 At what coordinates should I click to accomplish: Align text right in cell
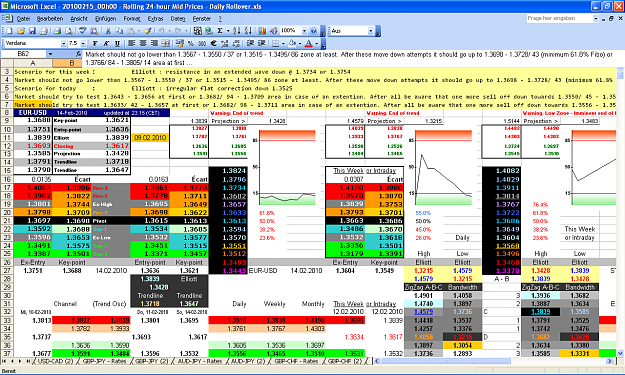pos(154,43)
